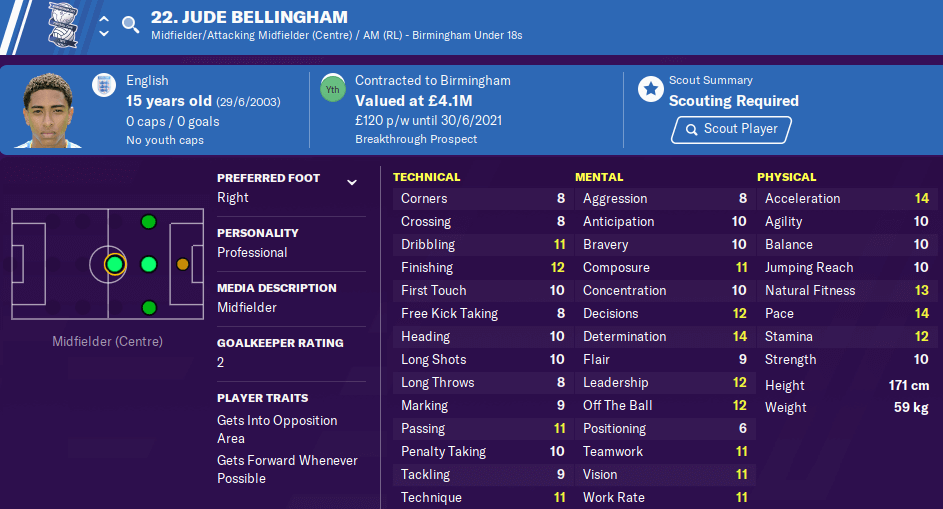943x509 pixels.
Task: Select the Determination attribute row
Action: tap(665, 336)
